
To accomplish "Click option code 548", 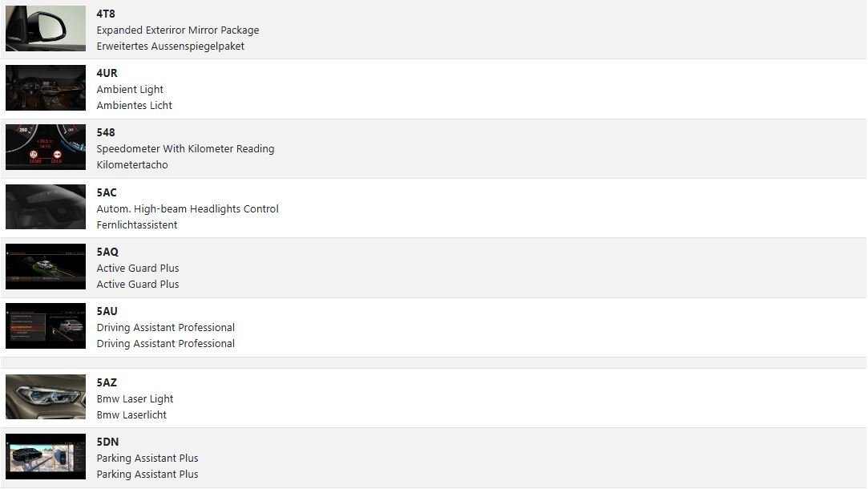I will (x=106, y=132).
